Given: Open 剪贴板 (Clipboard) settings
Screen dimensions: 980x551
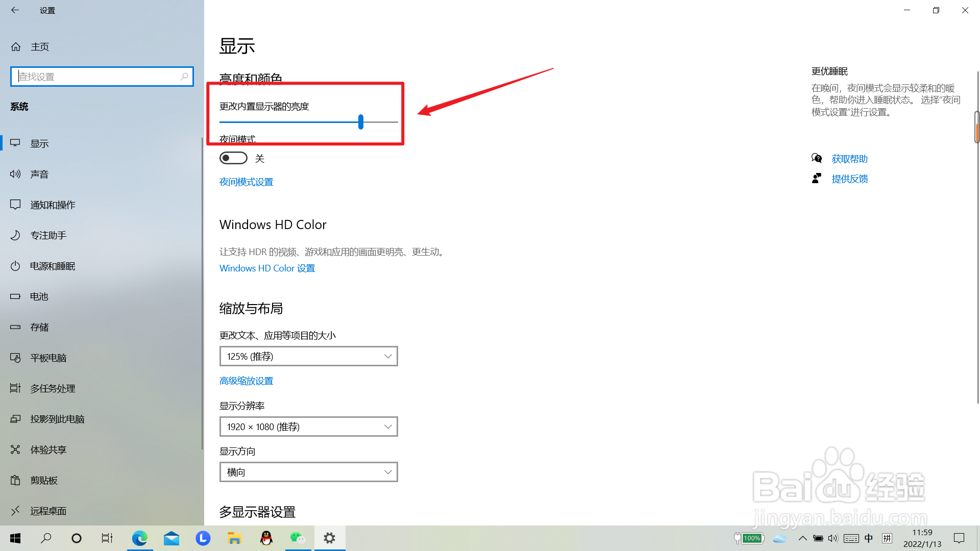Looking at the screenshot, I should tap(43, 480).
